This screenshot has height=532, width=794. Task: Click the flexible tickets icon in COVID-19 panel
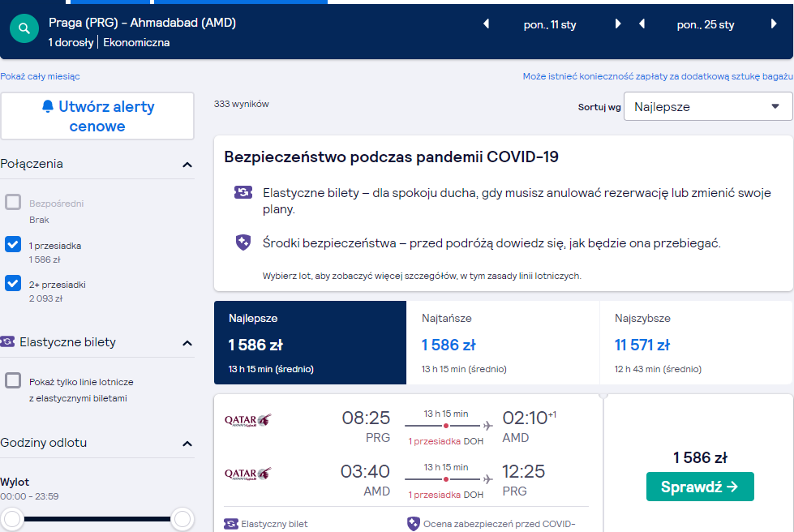[x=243, y=192]
